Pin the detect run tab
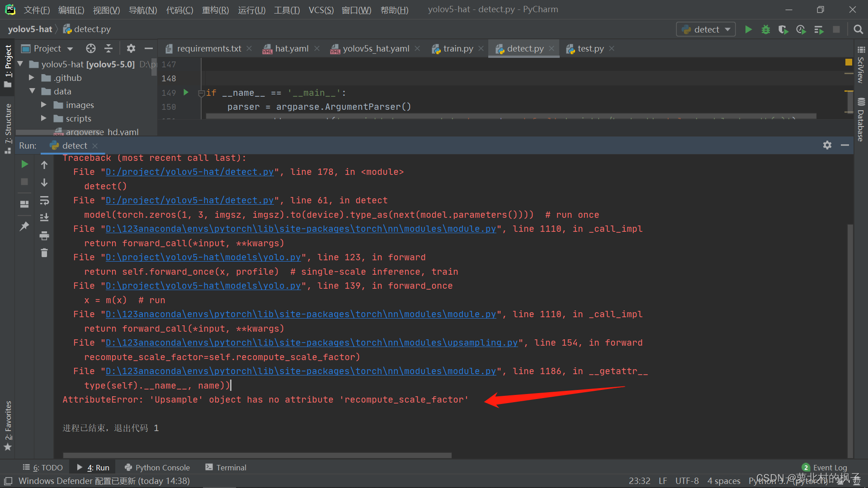The height and width of the screenshot is (488, 868). (x=24, y=226)
